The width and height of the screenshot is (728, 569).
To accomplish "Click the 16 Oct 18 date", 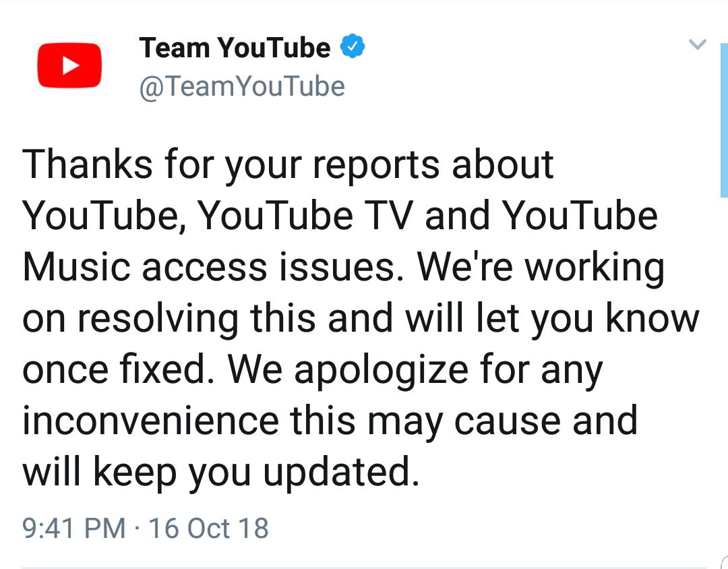I will (x=208, y=528).
